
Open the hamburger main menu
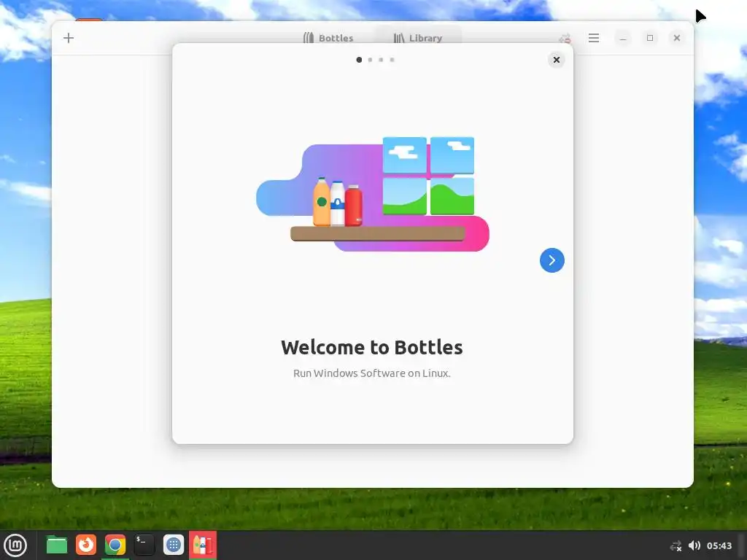tap(594, 38)
